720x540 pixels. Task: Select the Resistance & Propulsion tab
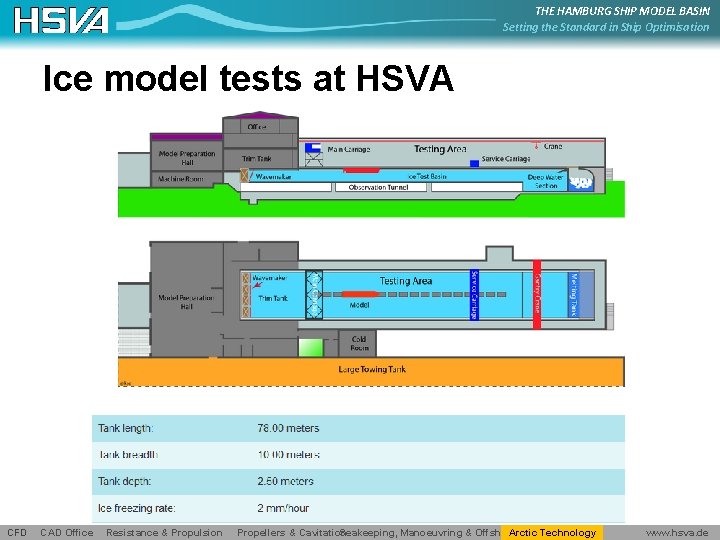[164, 533]
